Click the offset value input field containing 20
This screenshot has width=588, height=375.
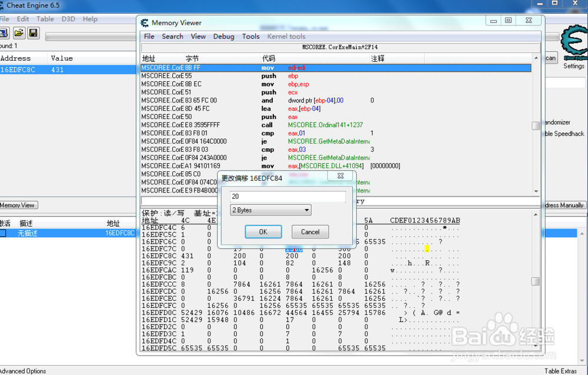[288, 196]
